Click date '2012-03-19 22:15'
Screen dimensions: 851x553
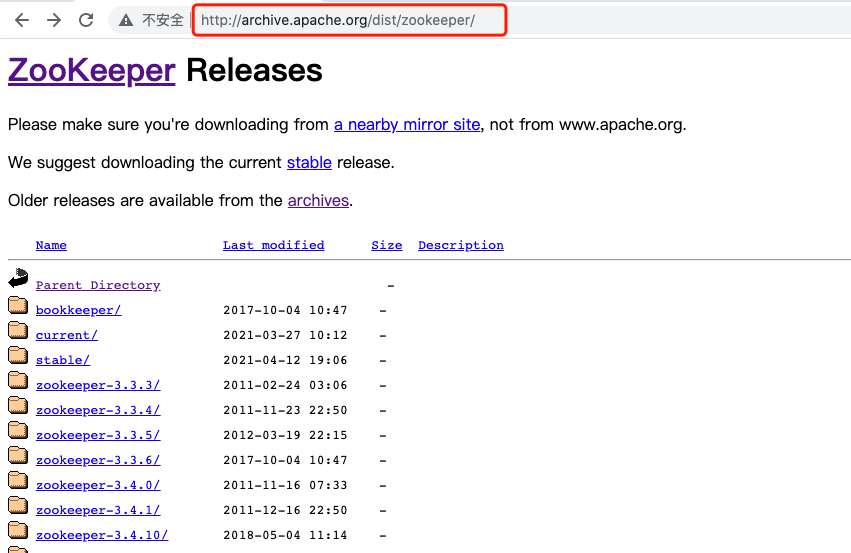285,435
